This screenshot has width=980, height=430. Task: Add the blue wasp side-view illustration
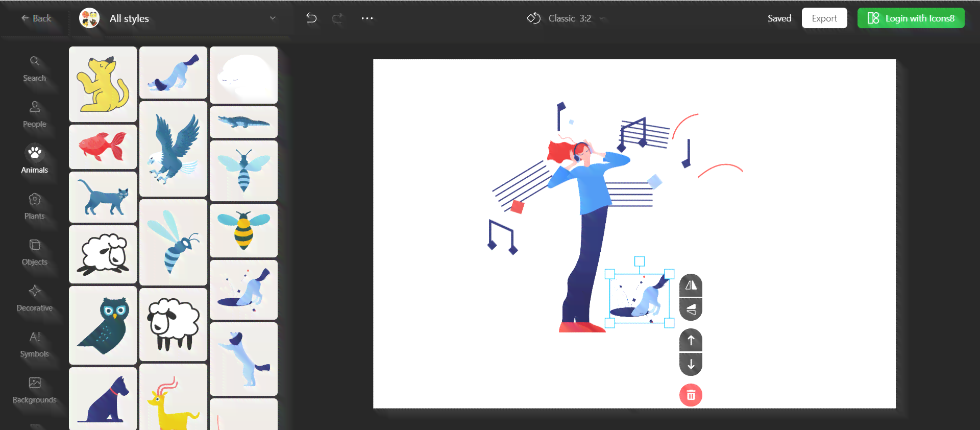click(173, 242)
